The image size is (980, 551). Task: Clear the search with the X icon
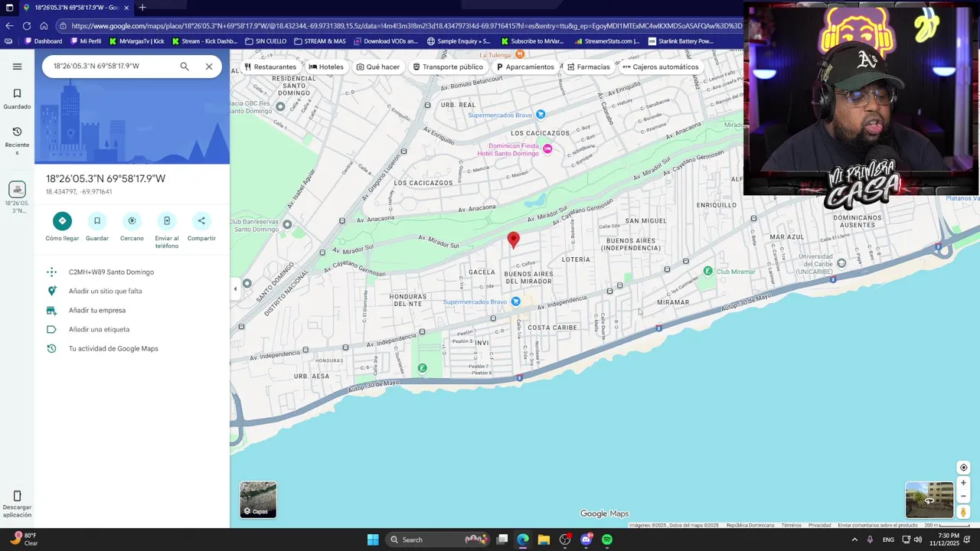[209, 67]
